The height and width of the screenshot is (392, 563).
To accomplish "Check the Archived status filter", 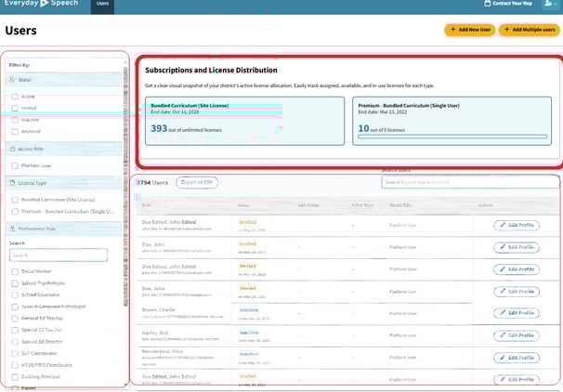I will (15, 131).
